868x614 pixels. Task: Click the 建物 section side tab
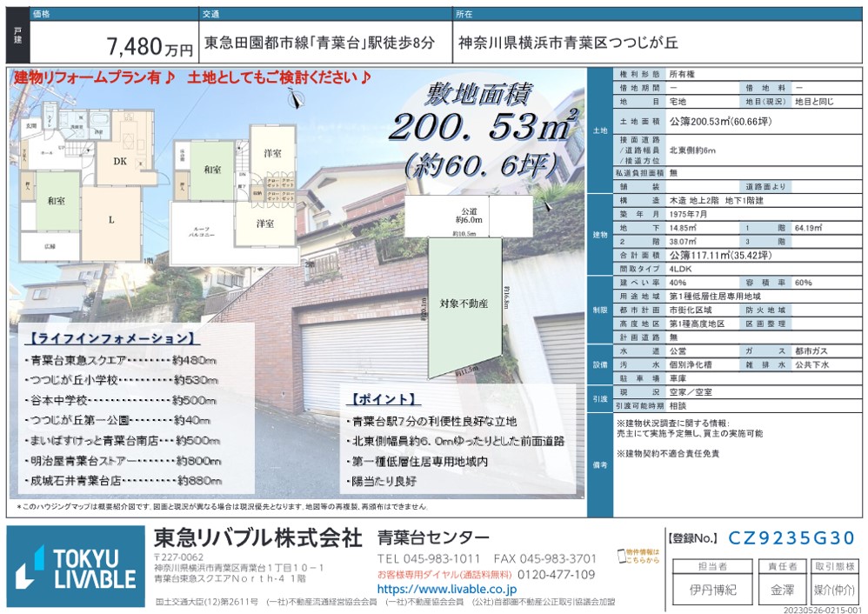pos(600,235)
